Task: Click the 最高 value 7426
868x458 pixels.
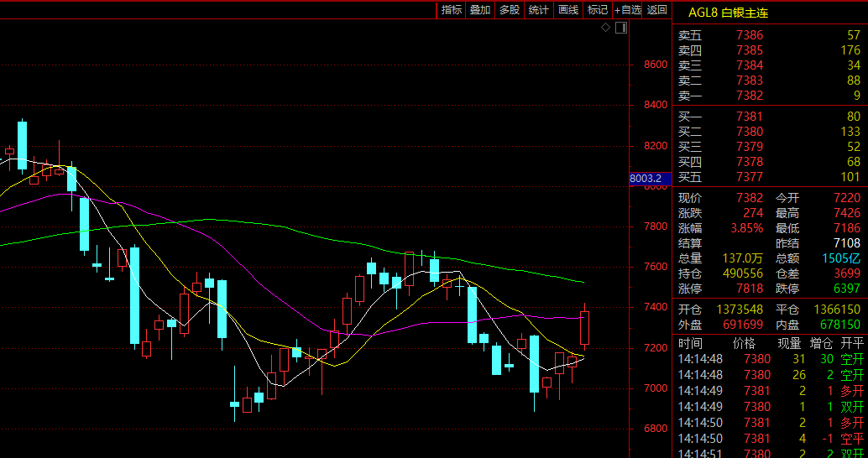Action: (847, 213)
